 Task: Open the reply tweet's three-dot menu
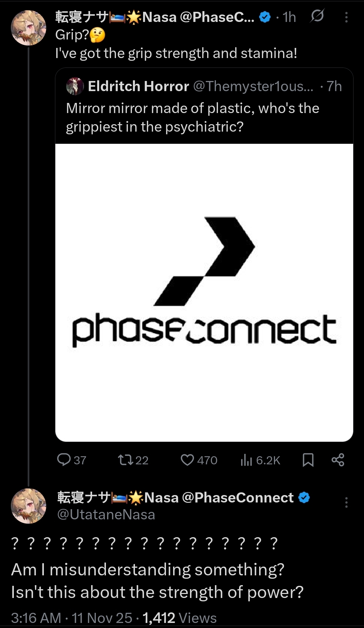[346, 502]
